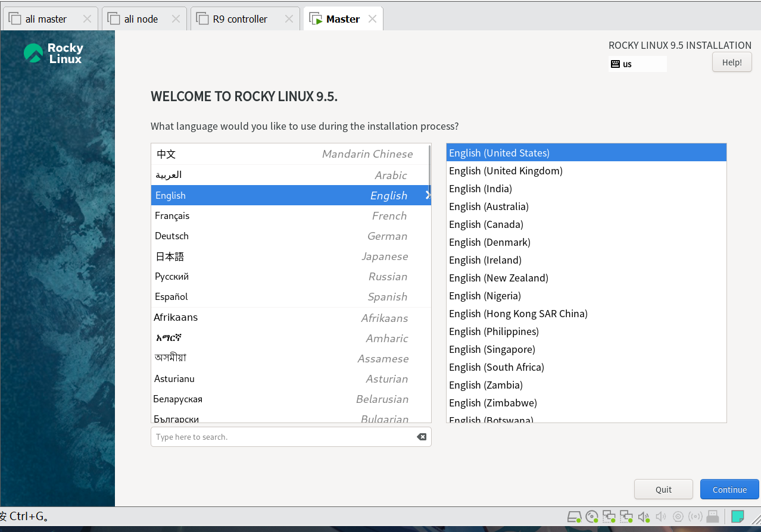The image size is (761, 532).
Task: Choose English (Hong Kong SAR China) locale
Action: pyautogui.click(x=587, y=314)
